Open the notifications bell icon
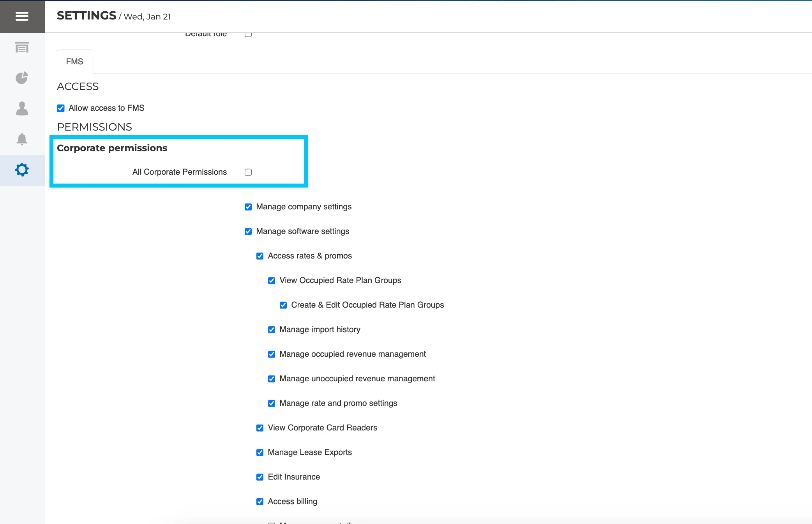The height and width of the screenshot is (524, 812). coord(22,139)
